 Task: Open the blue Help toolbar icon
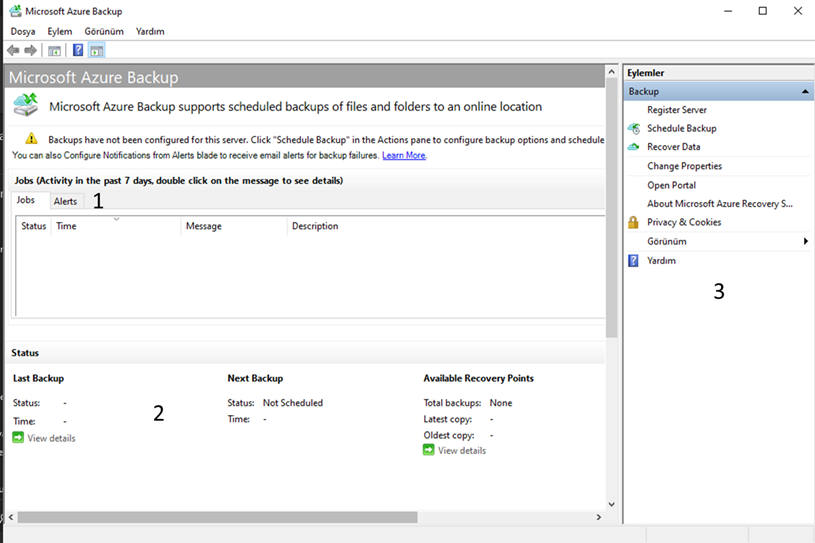[78, 50]
